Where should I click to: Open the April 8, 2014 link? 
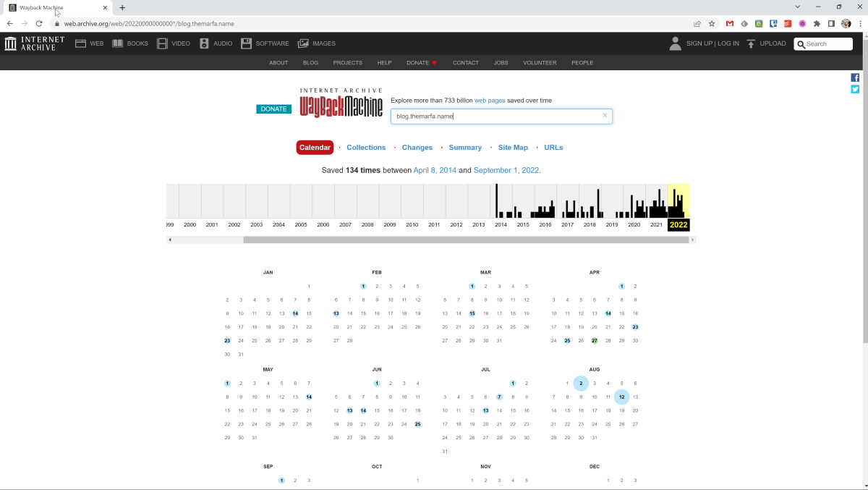tap(435, 170)
